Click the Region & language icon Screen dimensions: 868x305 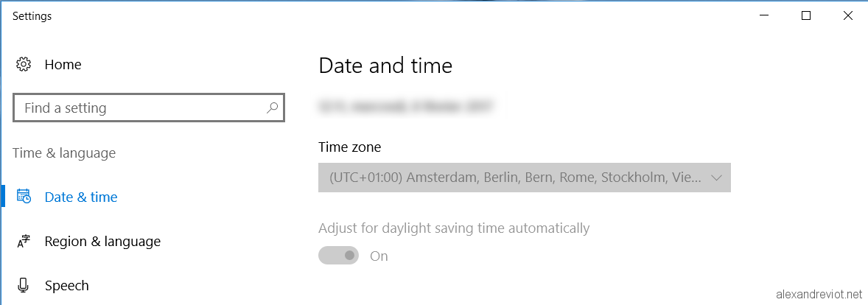(24, 242)
